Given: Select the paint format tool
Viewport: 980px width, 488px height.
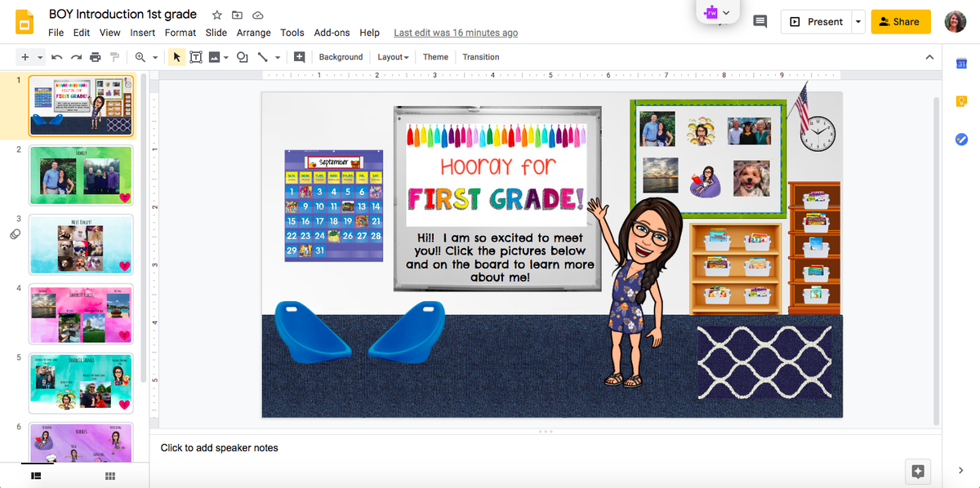Looking at the screenshot, I should coord(114,57).
